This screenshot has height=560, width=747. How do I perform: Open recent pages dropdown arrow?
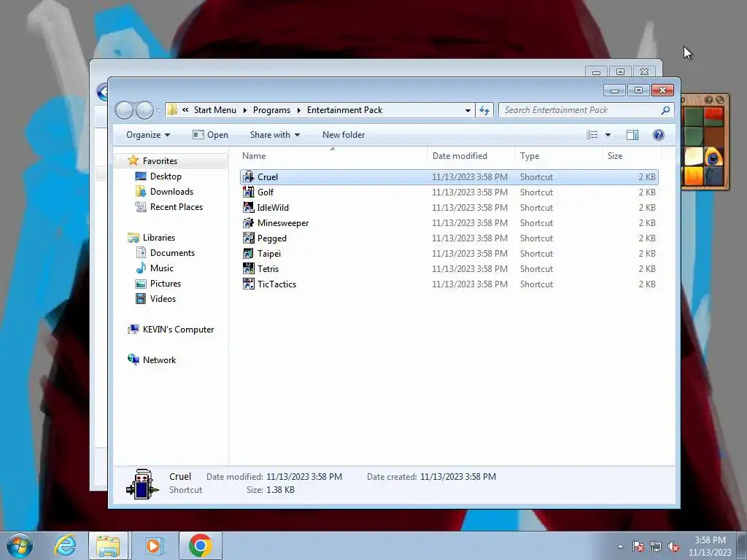[158, 111]
